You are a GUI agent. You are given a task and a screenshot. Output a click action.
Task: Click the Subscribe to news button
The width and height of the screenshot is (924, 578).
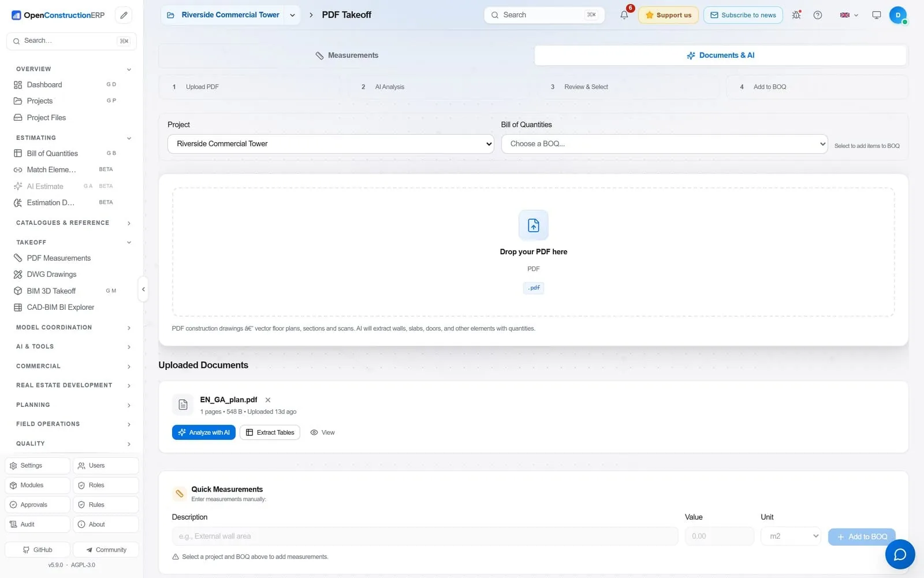[x=743, y=15]
